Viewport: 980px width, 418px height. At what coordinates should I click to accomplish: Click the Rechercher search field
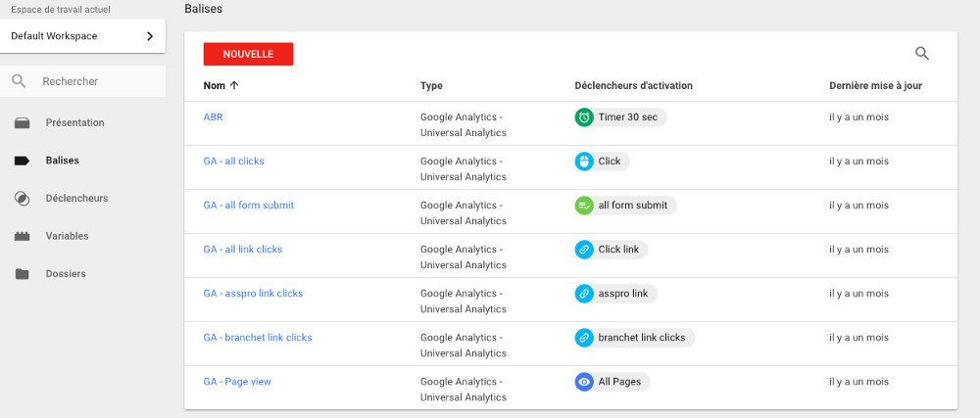(x=83, y=81)
